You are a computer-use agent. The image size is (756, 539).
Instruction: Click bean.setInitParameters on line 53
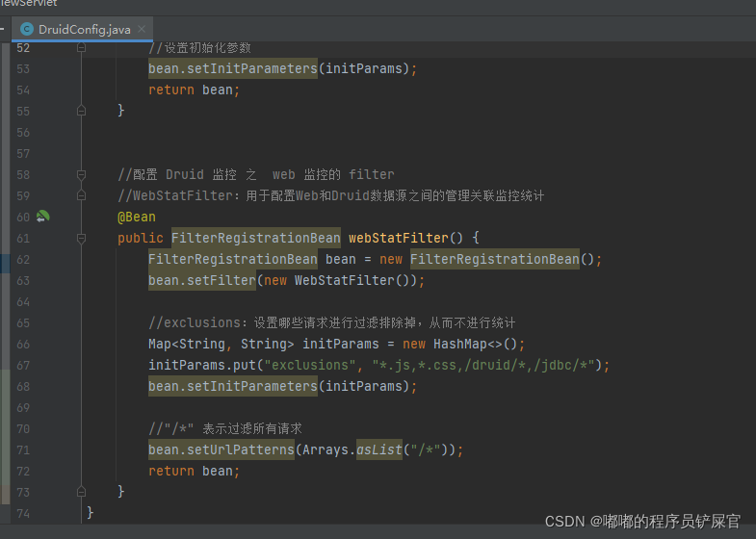(233, 68)
